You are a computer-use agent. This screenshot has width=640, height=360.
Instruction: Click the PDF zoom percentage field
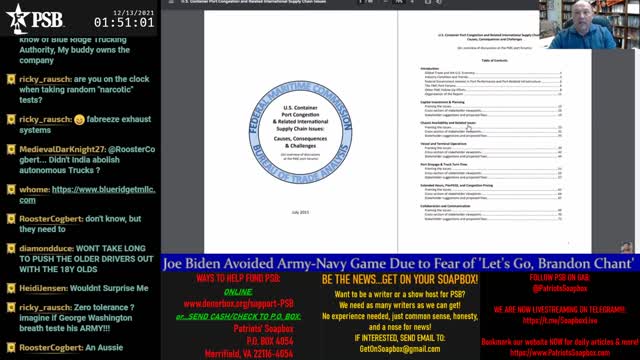point(399,2)
